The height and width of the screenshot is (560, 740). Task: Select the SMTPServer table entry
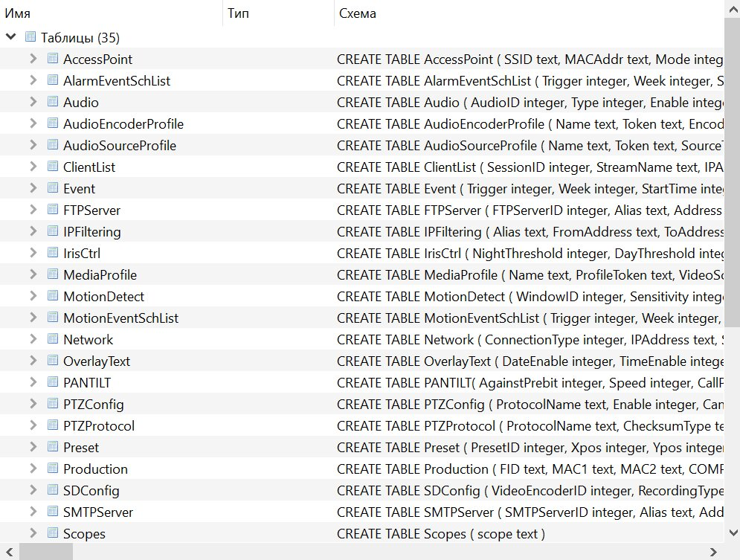coord(361,512)
